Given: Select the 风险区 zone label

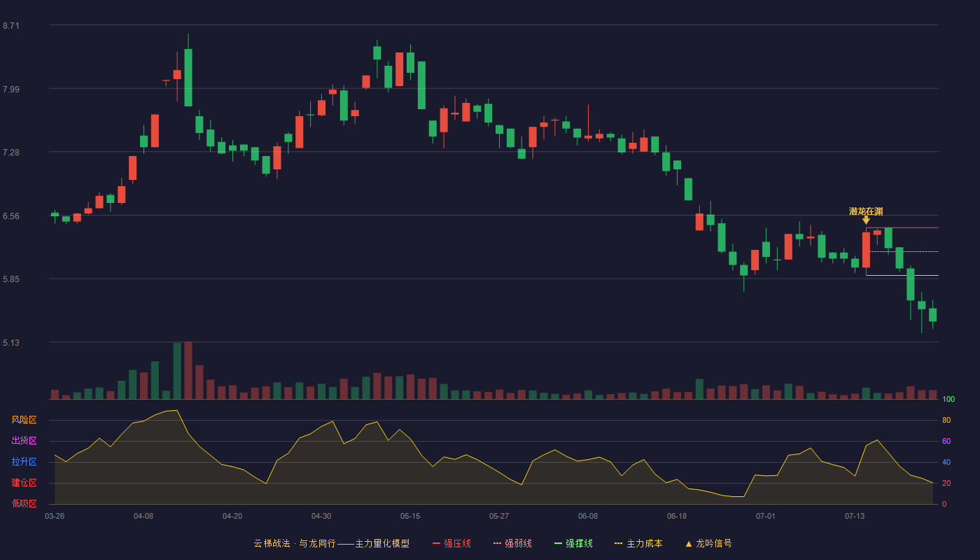Looking at the screenshot, I should 24,420.
